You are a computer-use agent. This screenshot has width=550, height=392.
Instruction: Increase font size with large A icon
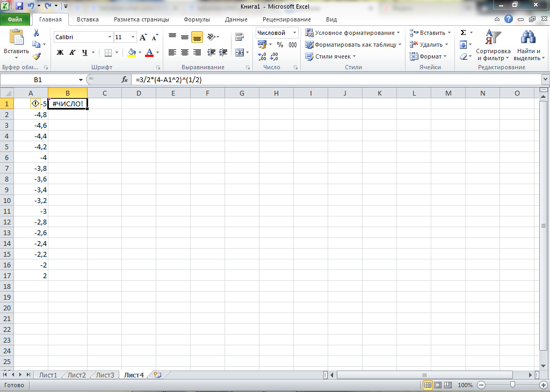(x=143, y=37)
